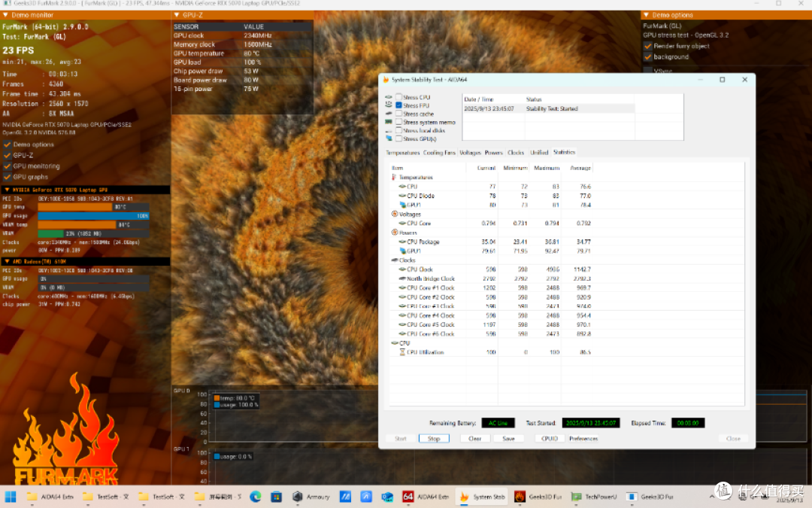Click the Clocks group icon in statistics
This screenshot has width=812, height=508.
(395, 260)
